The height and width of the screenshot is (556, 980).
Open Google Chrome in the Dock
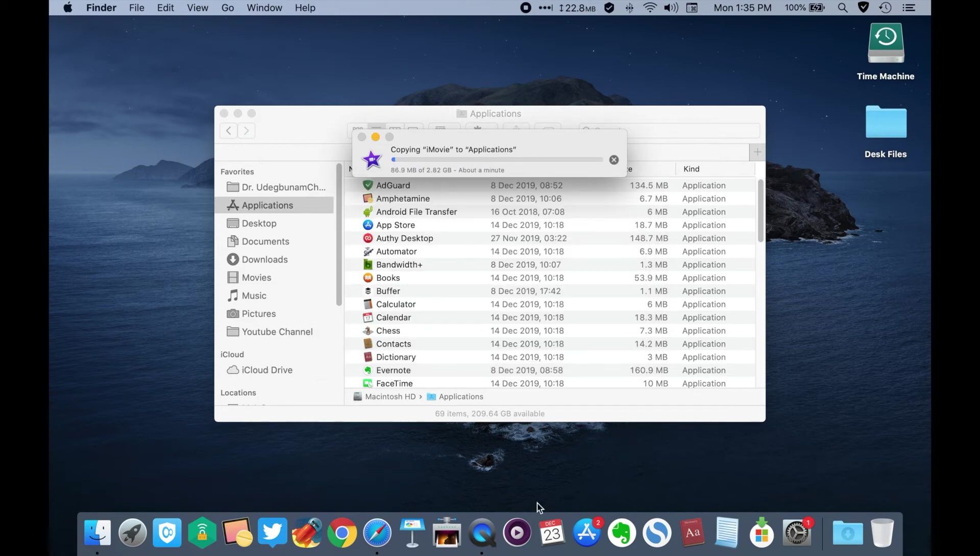[342, 533]
